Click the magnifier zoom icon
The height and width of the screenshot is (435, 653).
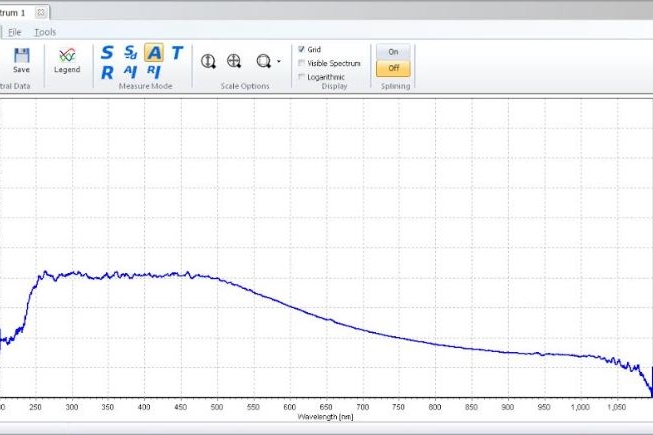[x=264, y=61]
